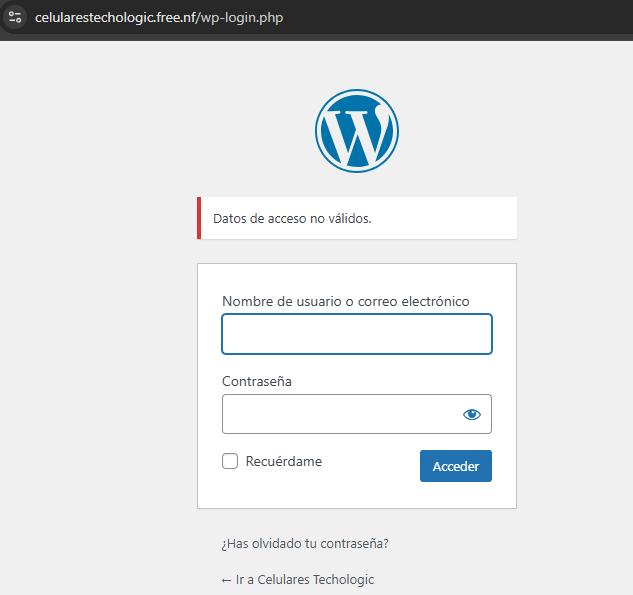Open the ¿Has olvidado tu contraseña? link

[x=305, y=544]
